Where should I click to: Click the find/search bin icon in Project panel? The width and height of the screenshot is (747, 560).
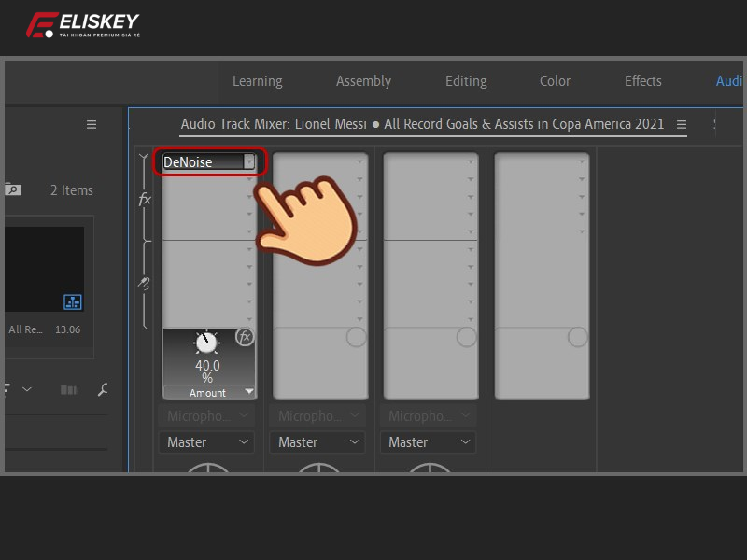(x=12, y=189)
